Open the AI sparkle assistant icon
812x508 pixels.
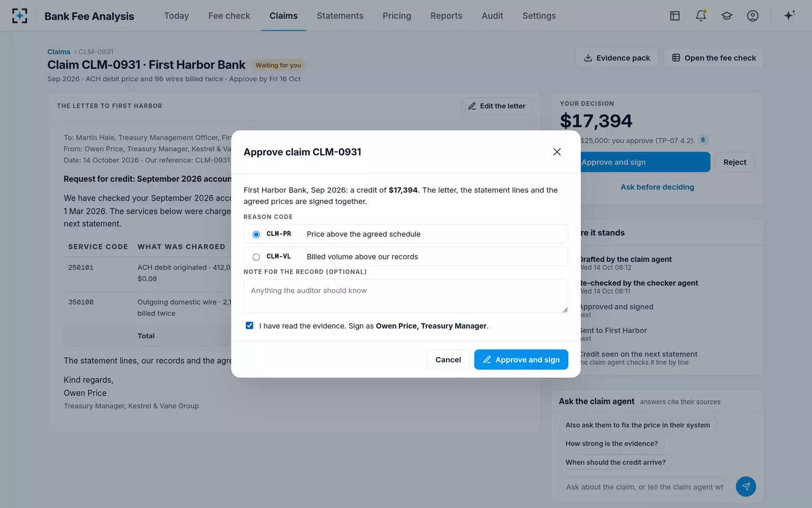pos(789,16)
